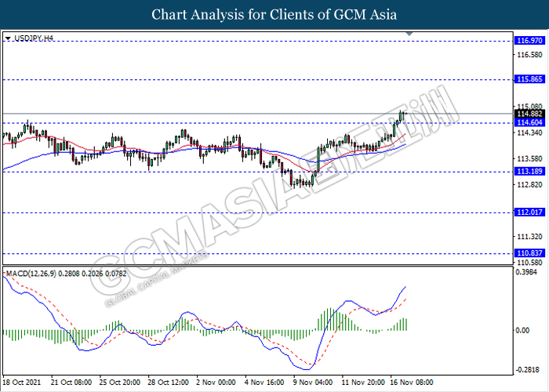Click the MACD(12,26,9) indicator label
The height and width of the screenshot is (392, 549).
click(31, 274)
